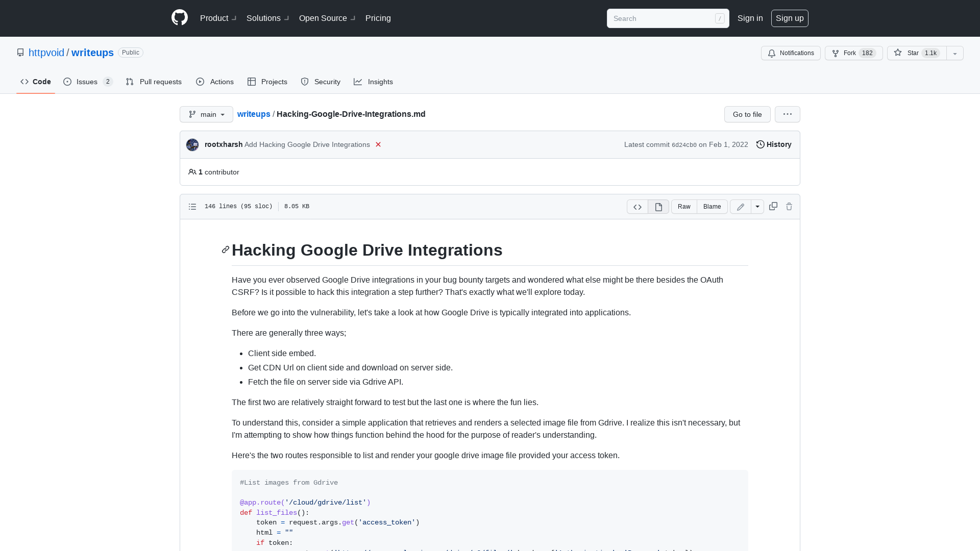Image resolution: width=980 pixels, height=551 pixels.
Task: Click the bullet 'Client side embed.'
Action: (282, 353)
